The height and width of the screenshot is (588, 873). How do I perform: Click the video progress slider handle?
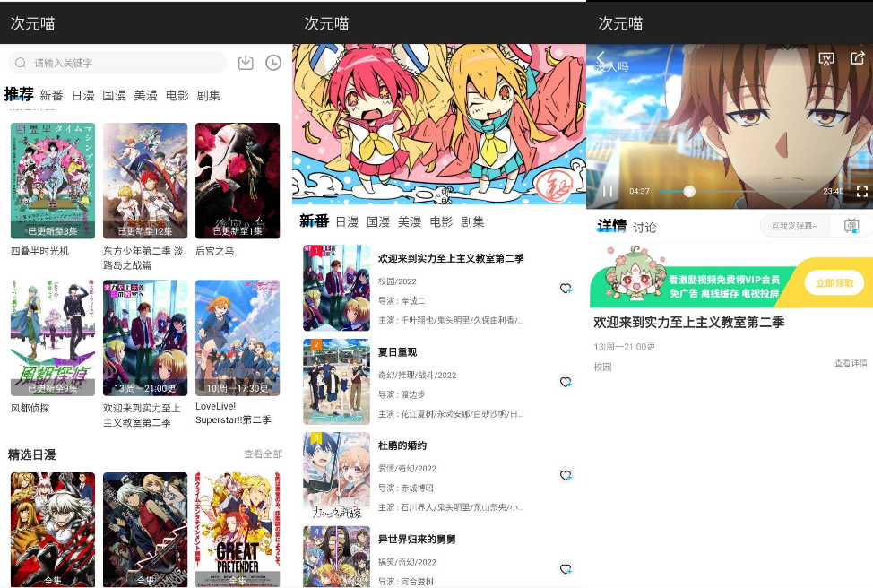tap(689, 191)
